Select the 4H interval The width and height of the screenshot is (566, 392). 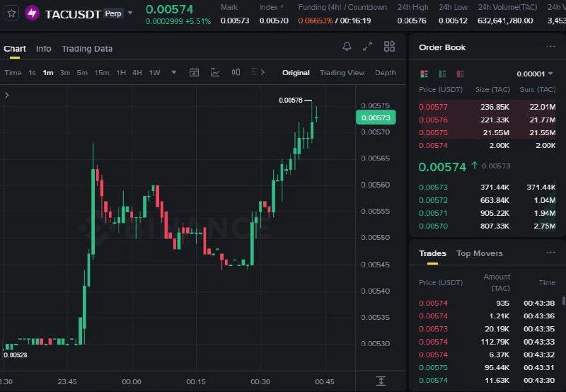coord(137,73)
